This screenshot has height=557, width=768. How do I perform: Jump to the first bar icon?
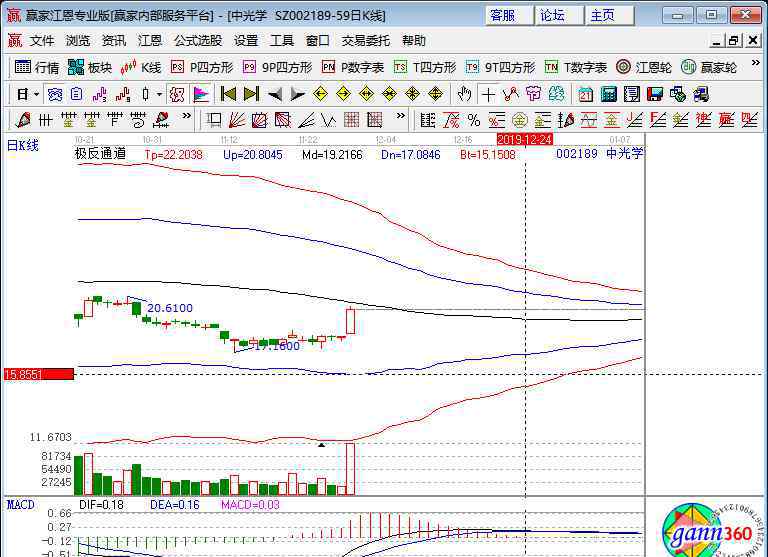coord(228,94)
